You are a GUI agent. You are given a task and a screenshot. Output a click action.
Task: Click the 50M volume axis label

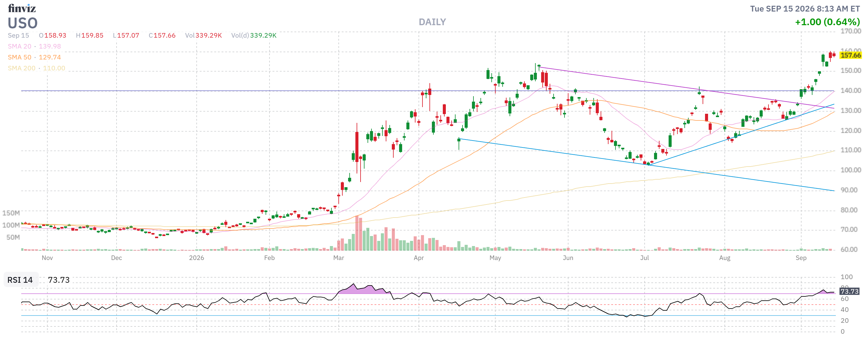(x=13, y=237)
